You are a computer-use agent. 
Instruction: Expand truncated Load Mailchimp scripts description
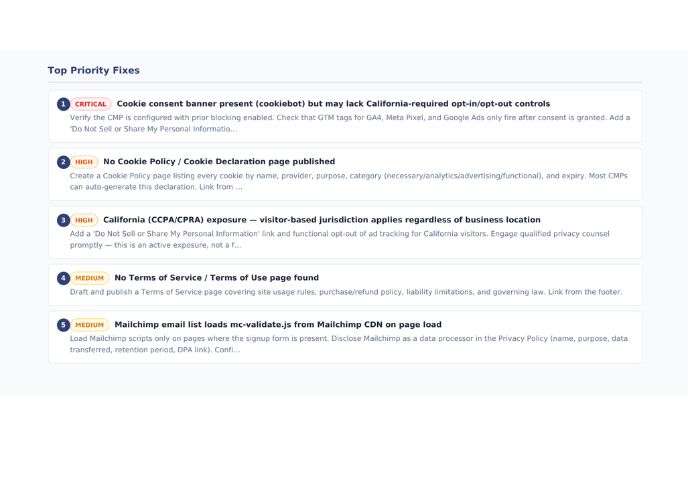point(348,344)
